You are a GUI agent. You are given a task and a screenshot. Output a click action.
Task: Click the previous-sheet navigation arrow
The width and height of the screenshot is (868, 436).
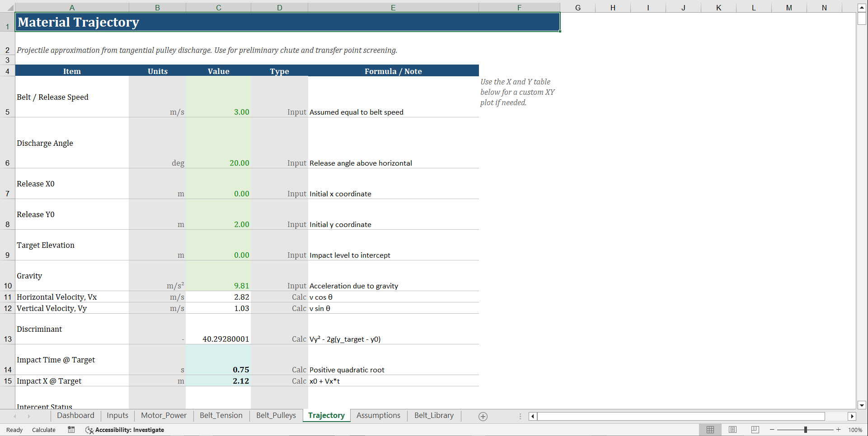tap(15, 416)
